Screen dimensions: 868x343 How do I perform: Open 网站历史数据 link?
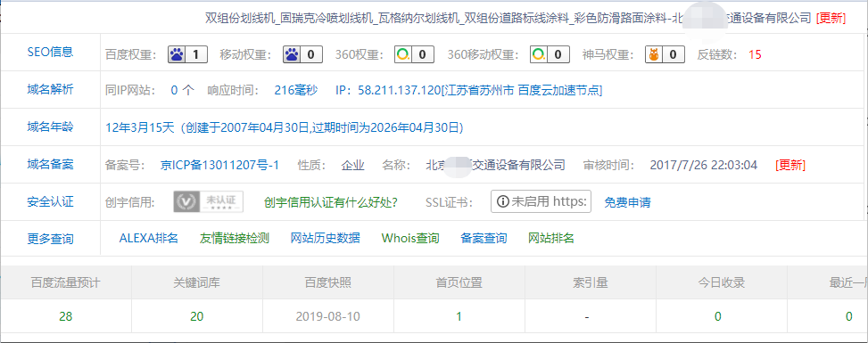point(325,239)
